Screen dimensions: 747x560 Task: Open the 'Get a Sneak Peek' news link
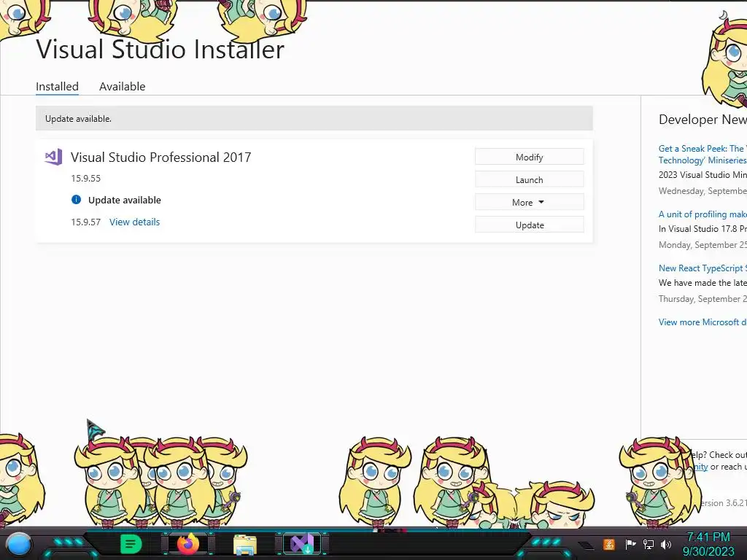click(703, 155)
